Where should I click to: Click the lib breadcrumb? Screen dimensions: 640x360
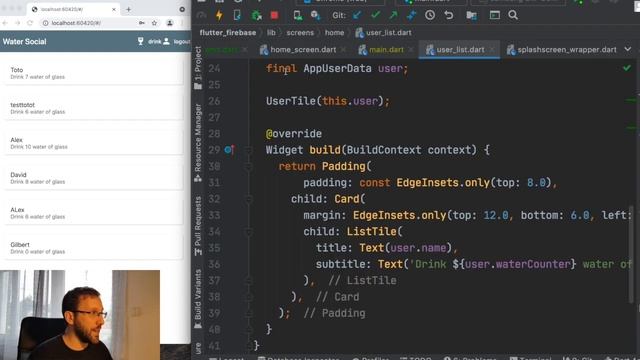pyautogui.click(x=271, y=33)
